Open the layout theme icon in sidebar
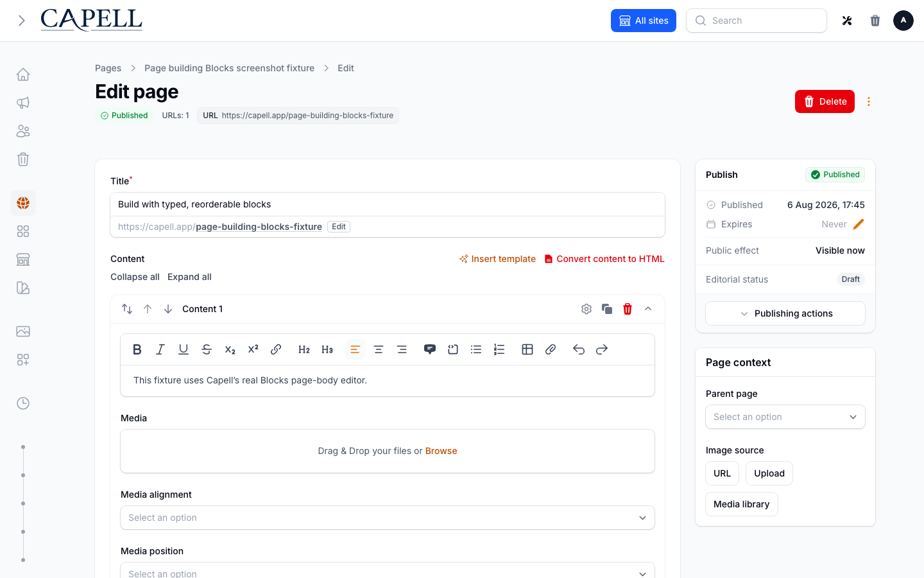Screen dimensions: 924x578 (x=23, y=288)
